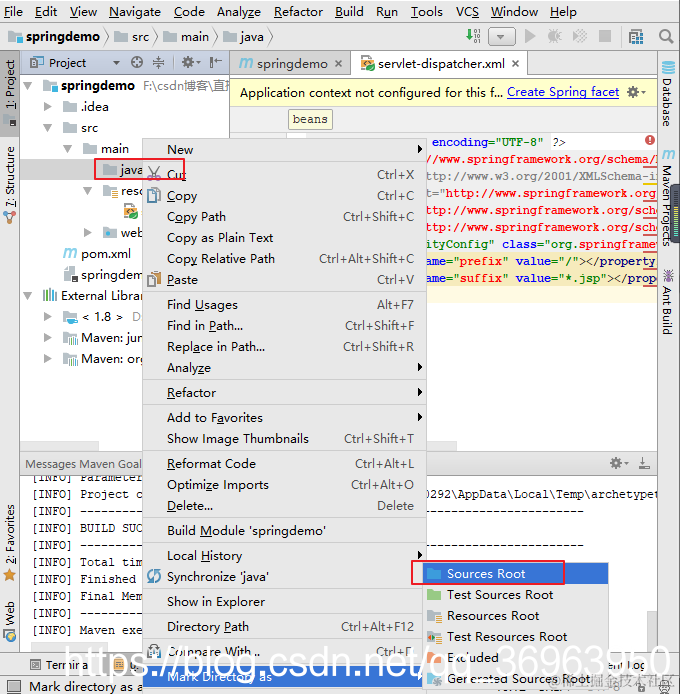Close the springdemo editor tab
This screenshot has height=694, width=680.
[339, 63]
